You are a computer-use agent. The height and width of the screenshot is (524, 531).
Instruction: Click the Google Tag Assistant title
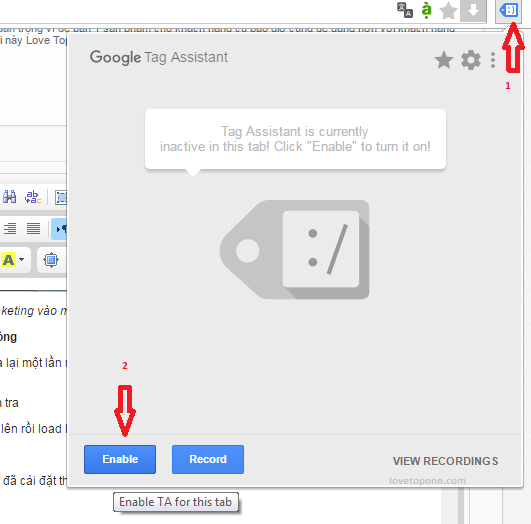159,57
